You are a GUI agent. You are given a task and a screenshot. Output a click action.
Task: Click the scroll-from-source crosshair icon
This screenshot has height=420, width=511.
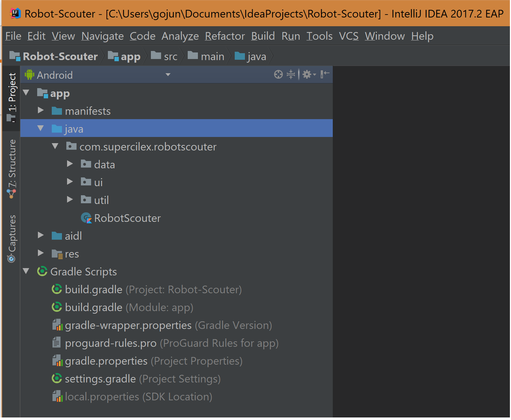click(x=278, y=75)
